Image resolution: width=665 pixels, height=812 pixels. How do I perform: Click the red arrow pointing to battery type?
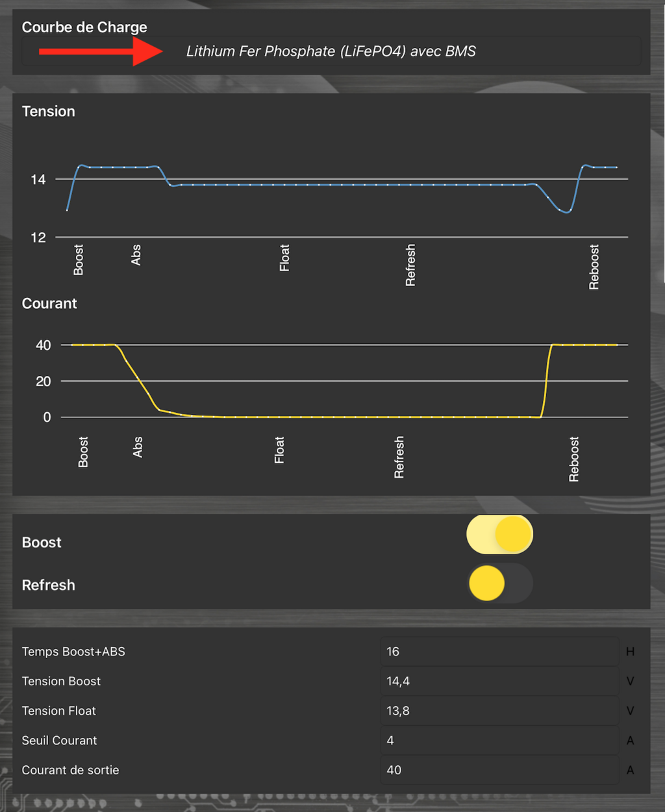coord(101,51)
